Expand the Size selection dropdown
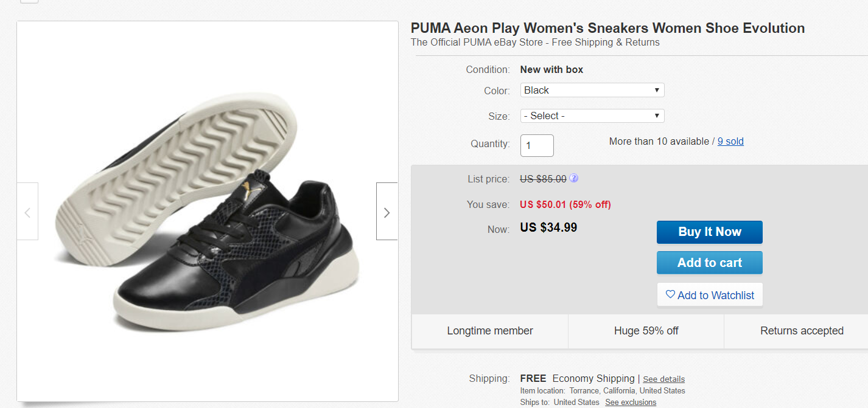 click(x=592, y=116)
